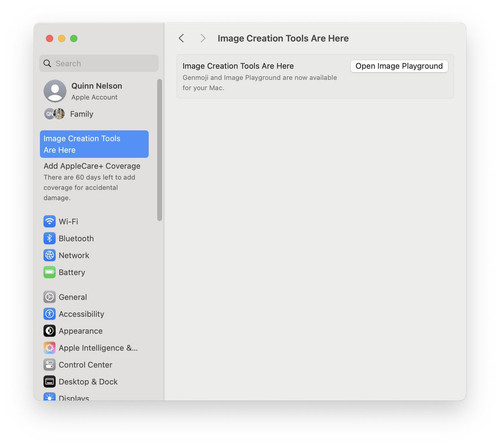Select Apple Intelligence & label
This screenshot has width=500, height=445.
pos(98,348)
